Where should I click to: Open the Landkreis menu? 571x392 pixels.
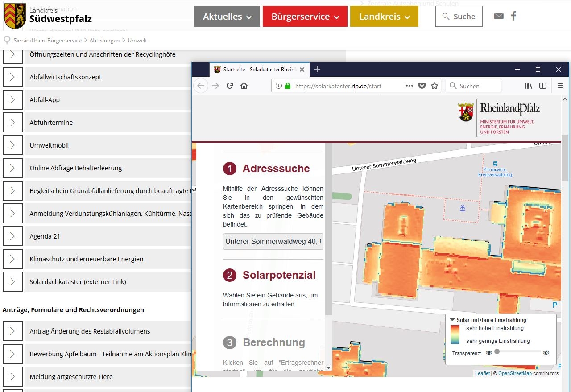pos(384,17)
